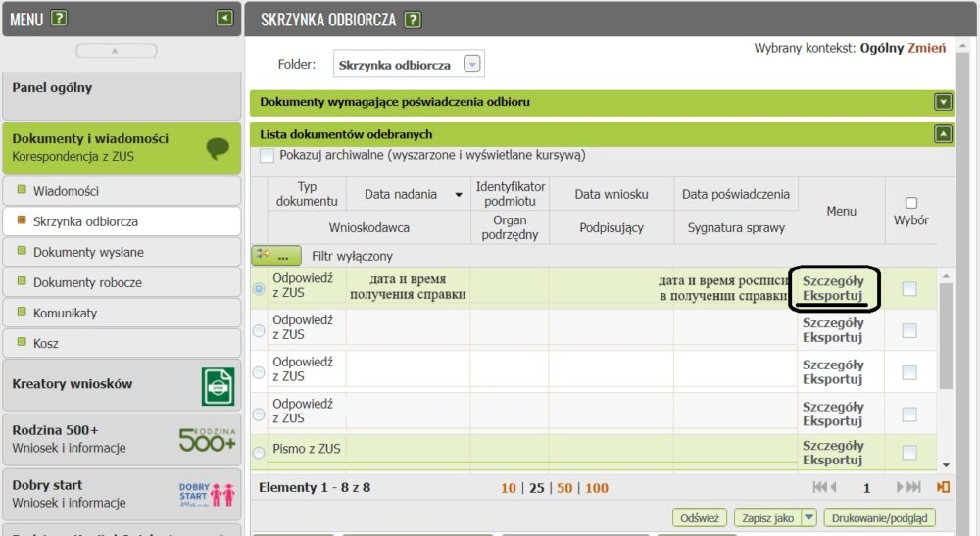
Task: Select the first Odpowiedź z ZUS radio button
Action: [x=259, y=289]
